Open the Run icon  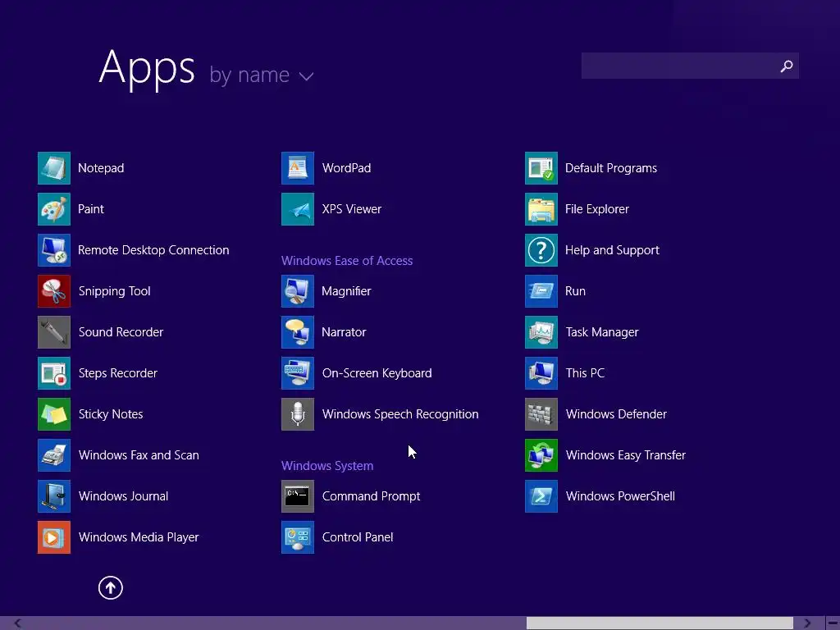(x=541, y=291)
